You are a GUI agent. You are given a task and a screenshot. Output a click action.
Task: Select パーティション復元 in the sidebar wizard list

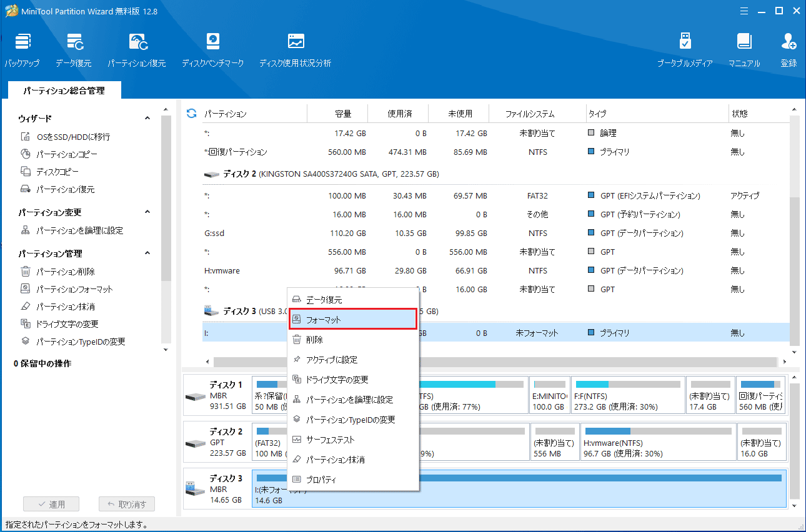click(x=58, y=189)
